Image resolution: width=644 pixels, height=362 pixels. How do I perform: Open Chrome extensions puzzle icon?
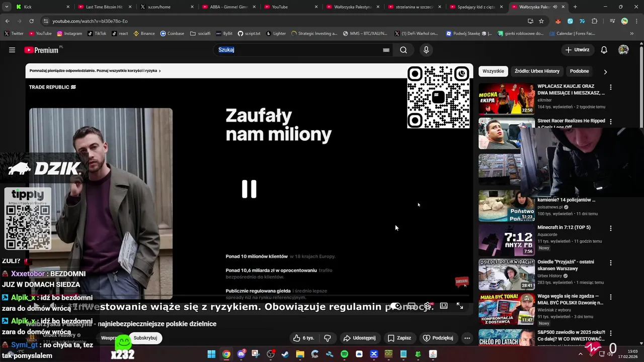pos(595,21)
